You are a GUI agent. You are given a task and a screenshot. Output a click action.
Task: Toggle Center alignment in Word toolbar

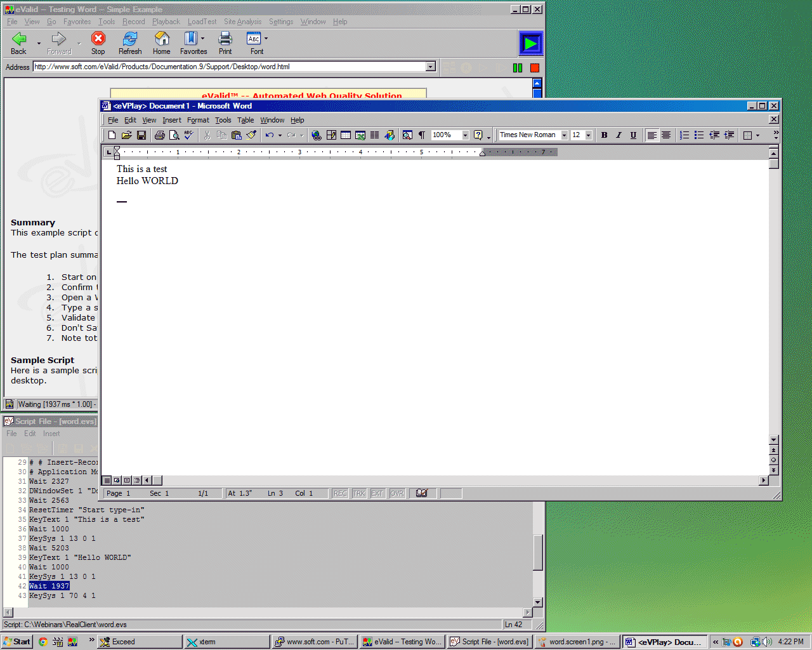click(x=666, y=135)
